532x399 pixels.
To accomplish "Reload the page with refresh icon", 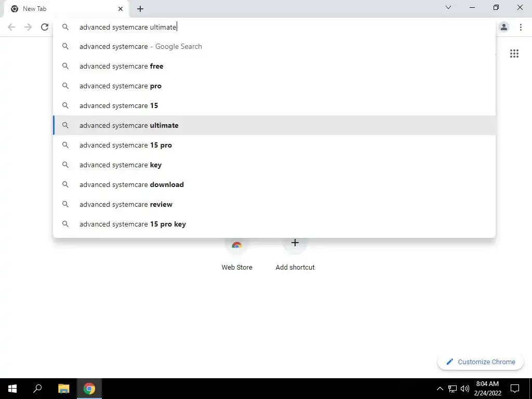I will click(x=45, y=27).
